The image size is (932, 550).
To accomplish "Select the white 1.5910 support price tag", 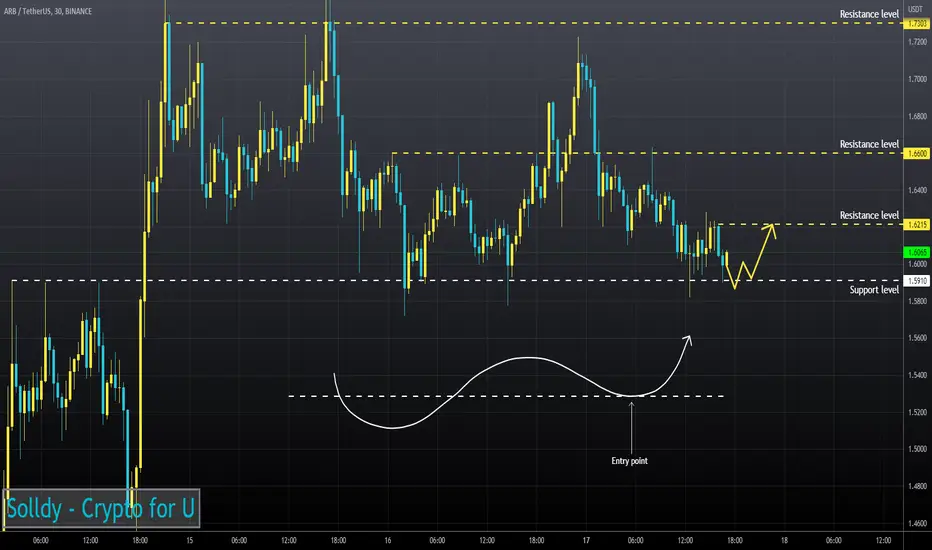I will coord(917,280).
